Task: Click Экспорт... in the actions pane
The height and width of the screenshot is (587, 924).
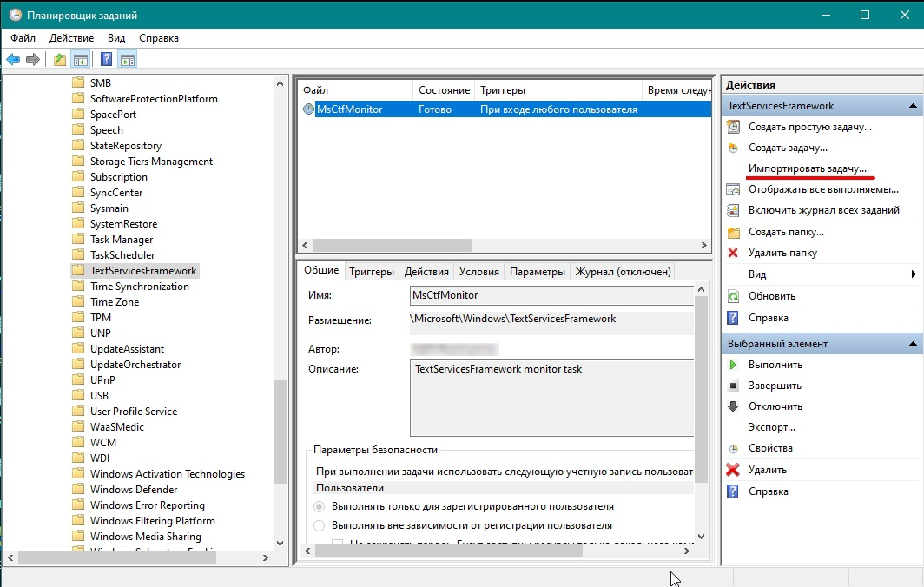Action: point(771,427)
